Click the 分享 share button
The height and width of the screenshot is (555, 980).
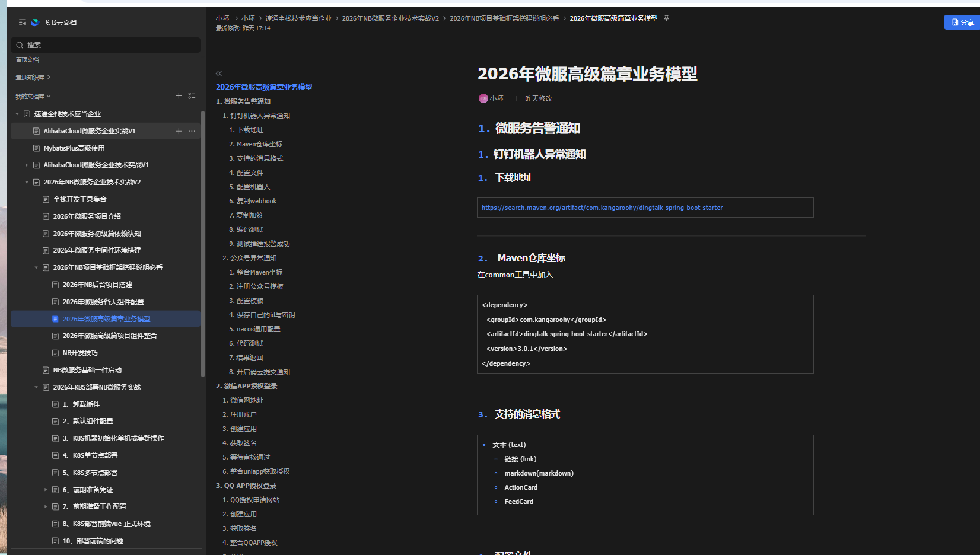click(962, 23)
